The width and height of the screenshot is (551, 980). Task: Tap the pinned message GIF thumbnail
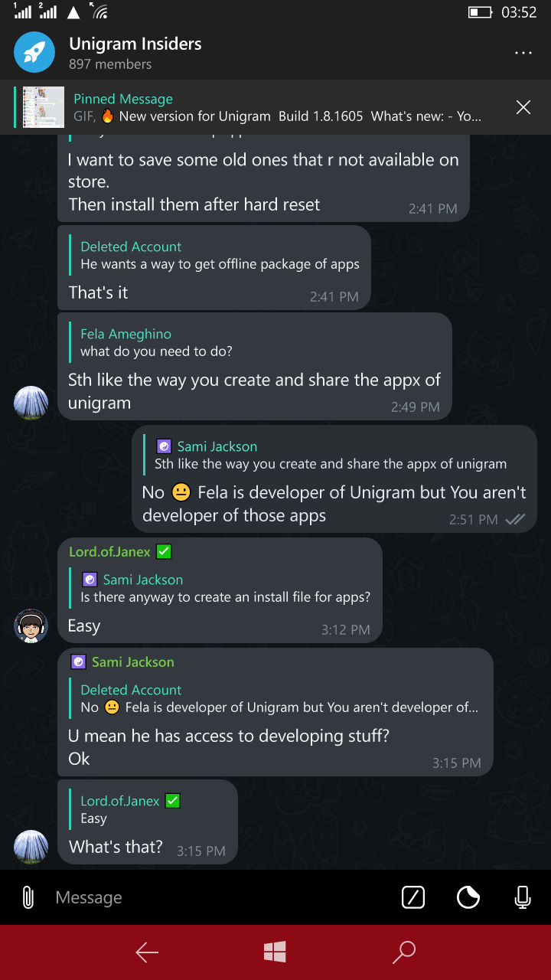(x=43, y=106)
